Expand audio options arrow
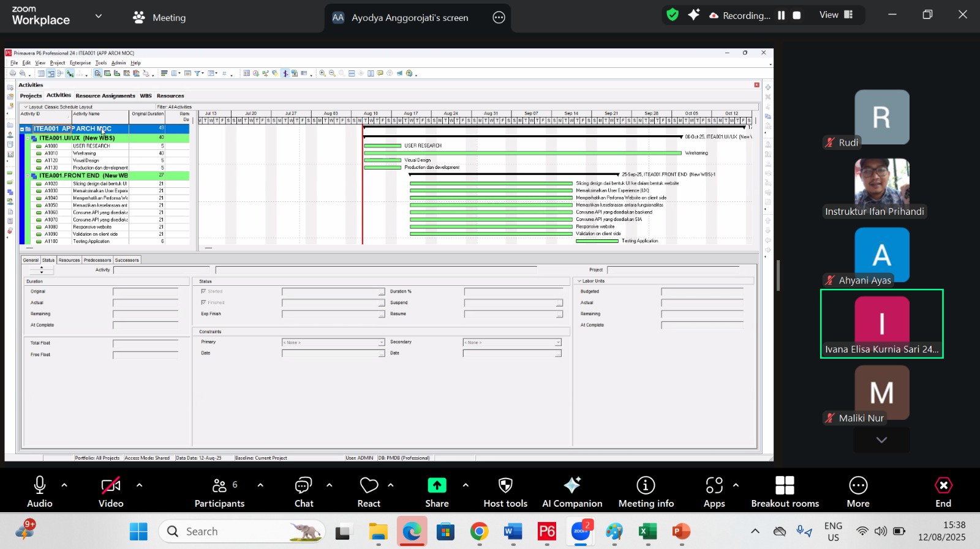The width and height of the screenshot is (980, 549). click(64, 485)
